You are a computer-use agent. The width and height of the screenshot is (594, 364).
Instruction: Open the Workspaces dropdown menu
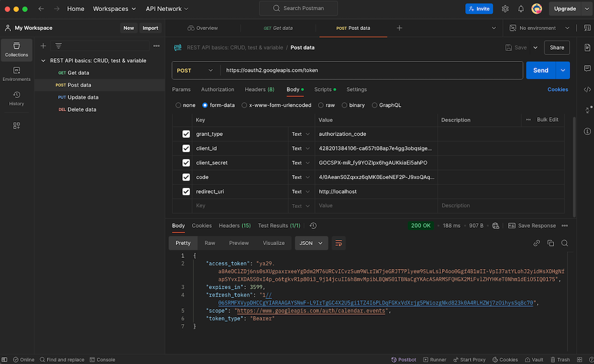point(114,9)
